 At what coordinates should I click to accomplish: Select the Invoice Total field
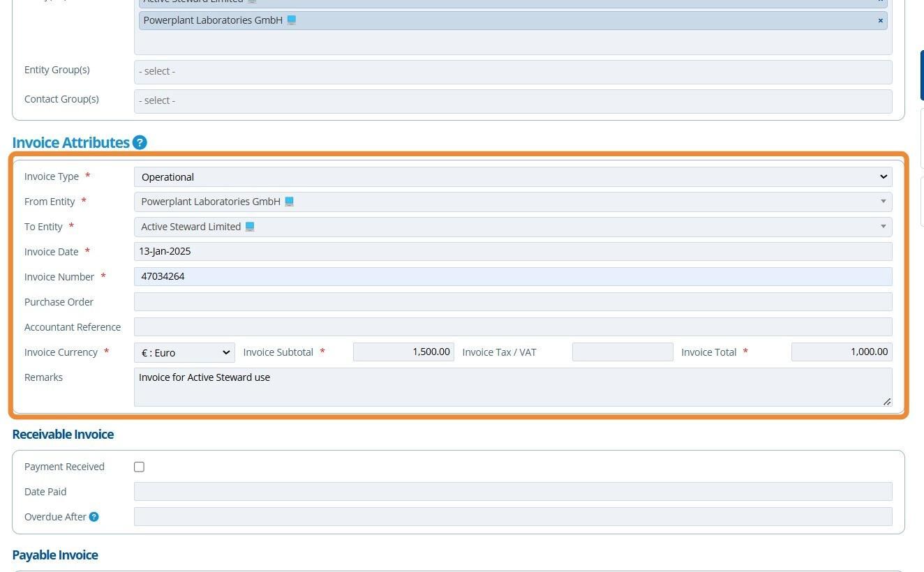click(x=842, y=352)
